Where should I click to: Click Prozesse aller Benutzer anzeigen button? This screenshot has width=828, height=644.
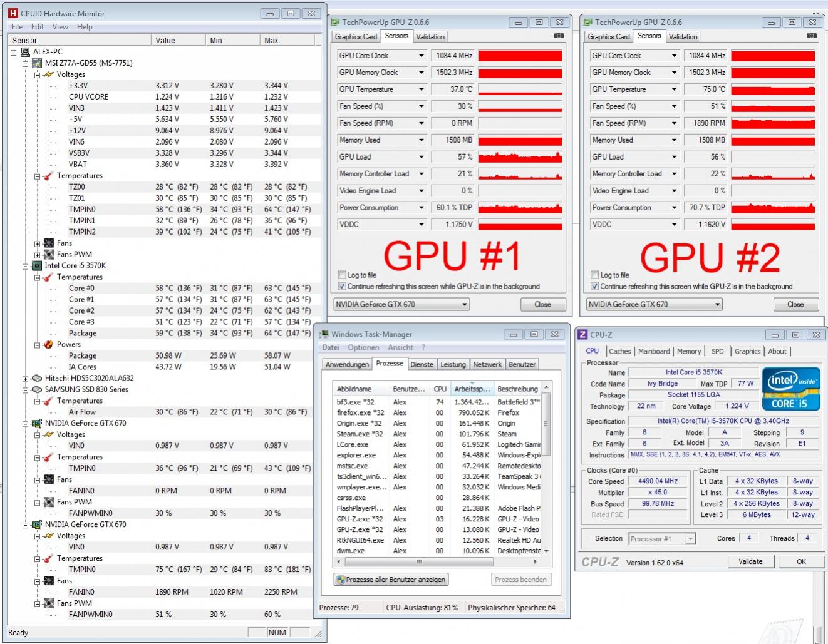pyautogui.click(x=391, y=580)
